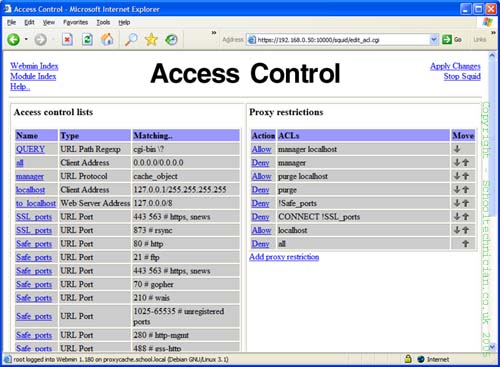Move Allow localhost restriction up
The image size is (500, 367).
pyautogui.click(x=466, y=230)
